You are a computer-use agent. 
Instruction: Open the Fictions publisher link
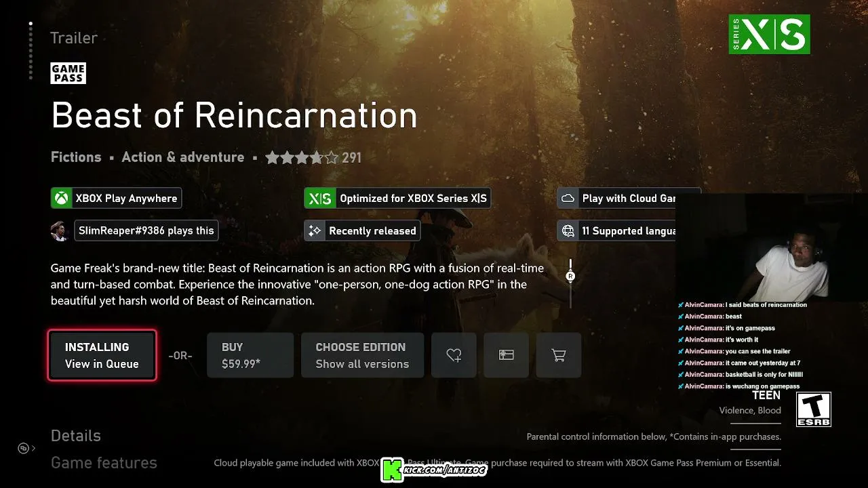pyautogui.click(x=76, y=157)
